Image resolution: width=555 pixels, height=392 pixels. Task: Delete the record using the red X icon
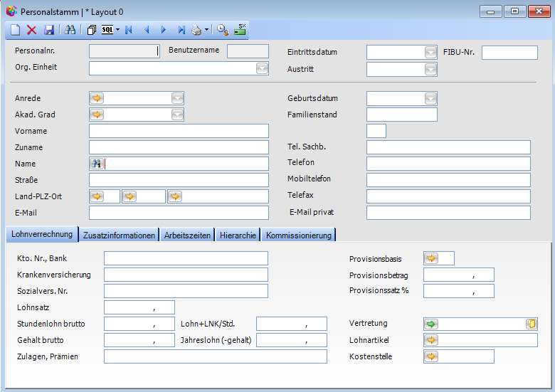[32, 30]
